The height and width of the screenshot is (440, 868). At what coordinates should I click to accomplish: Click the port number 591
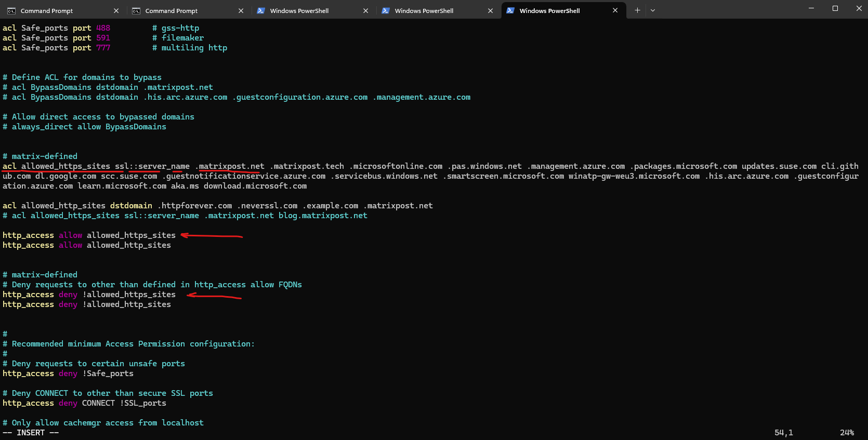103,38
